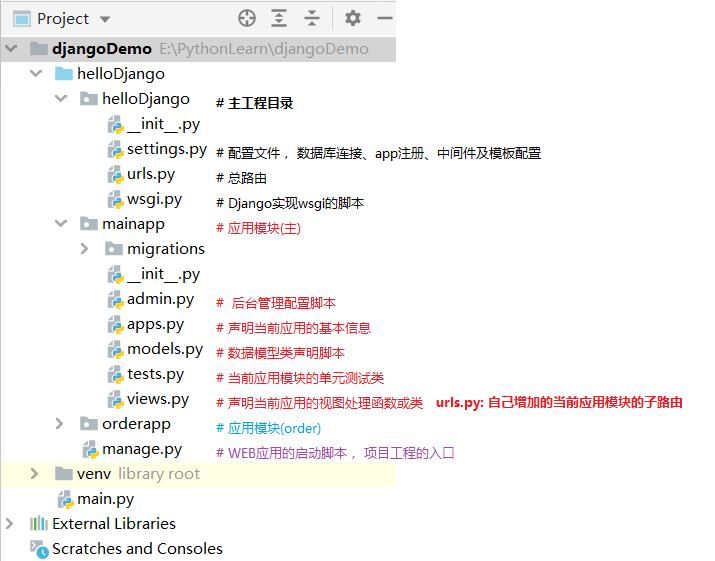Collapse the outer helloDjango folder arrow
The height and width of the screenshot is (561, 715).
36,73
